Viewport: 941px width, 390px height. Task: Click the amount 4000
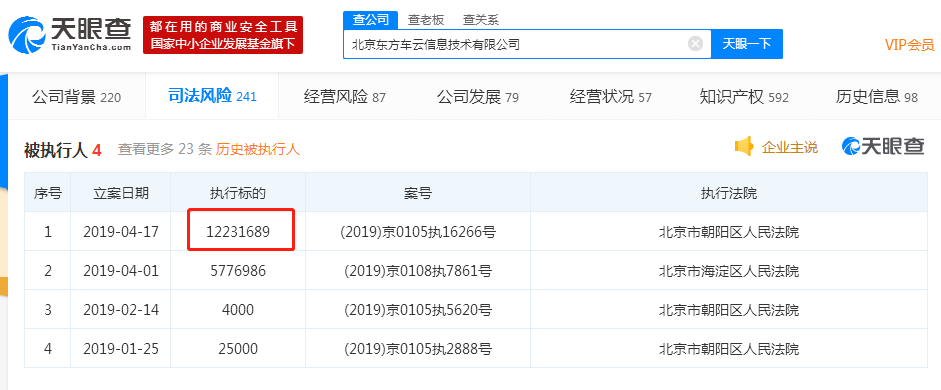[238, 310]
